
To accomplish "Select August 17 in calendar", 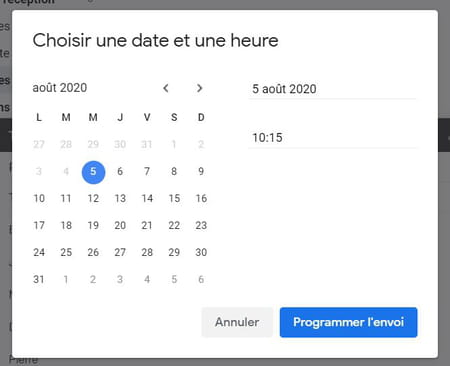I will click(x=39, y=225).
